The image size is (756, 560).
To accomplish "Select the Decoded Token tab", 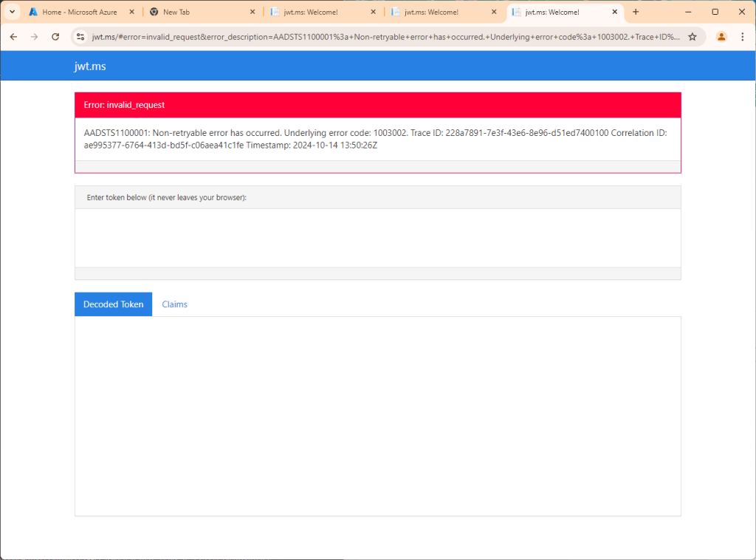I will [113, 304].
